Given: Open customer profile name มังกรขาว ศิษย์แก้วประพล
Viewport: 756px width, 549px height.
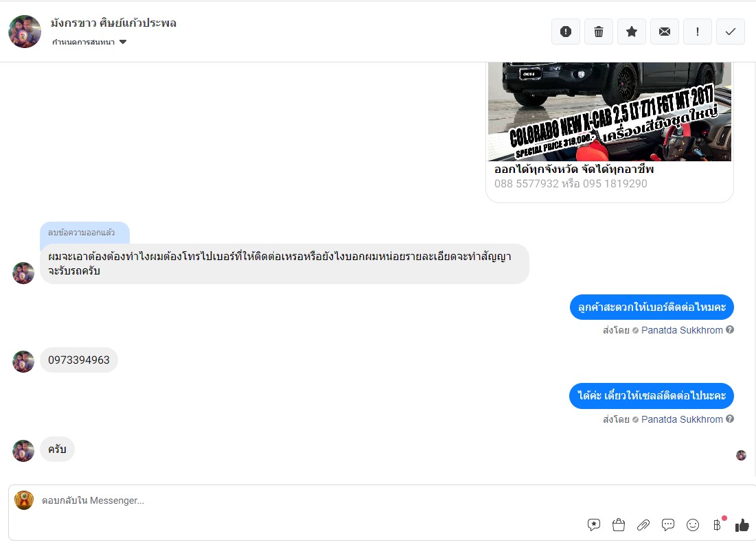Looking at the screenshot, I should 113,23.
